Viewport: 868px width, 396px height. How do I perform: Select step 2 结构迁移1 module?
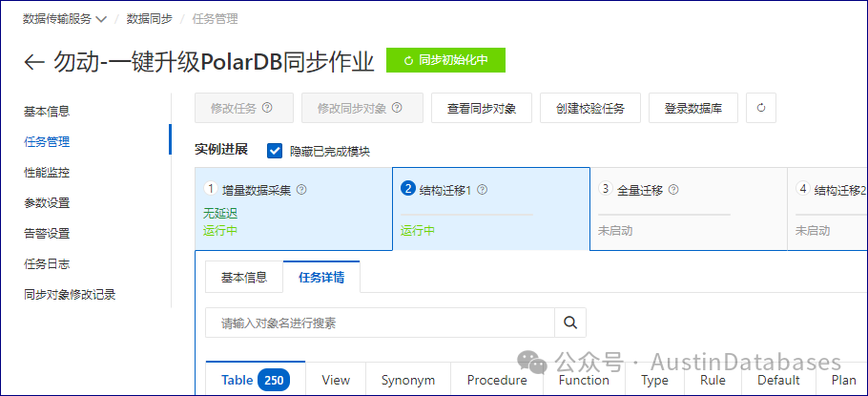click(491, 209)
